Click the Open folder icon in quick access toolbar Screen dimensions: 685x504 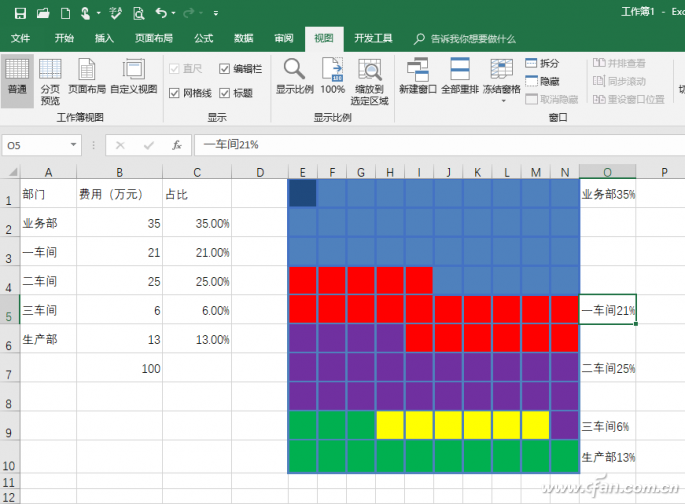(x=43, y=13)
